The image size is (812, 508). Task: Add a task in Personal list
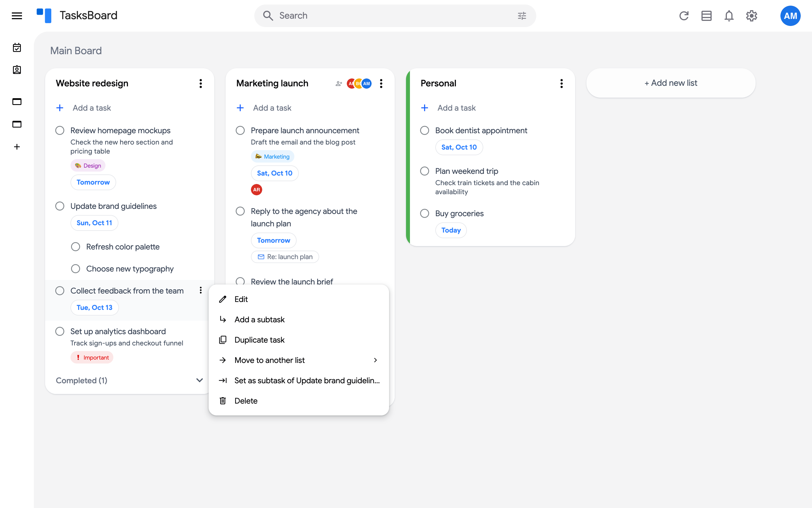(492, 108)
